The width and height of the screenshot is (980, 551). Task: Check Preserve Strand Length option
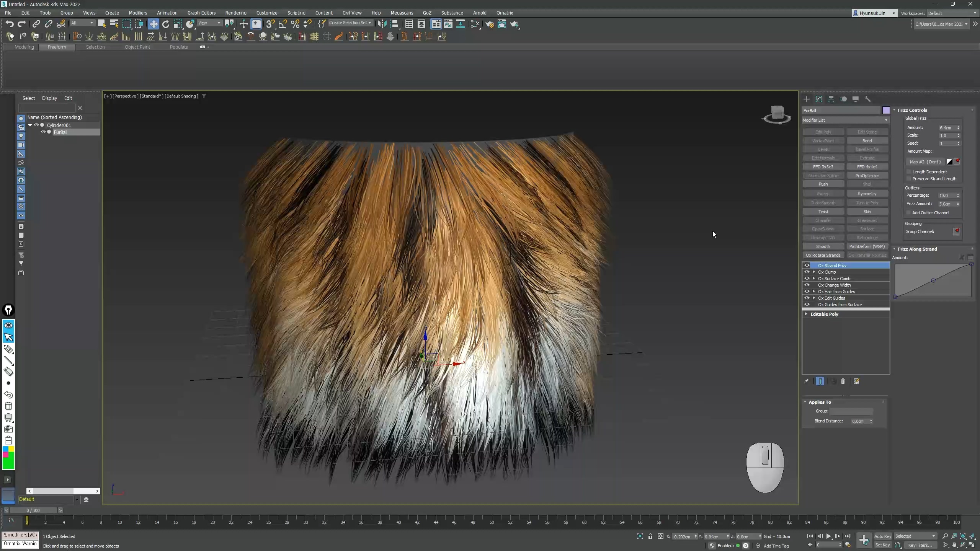click(x=909, y=179)
